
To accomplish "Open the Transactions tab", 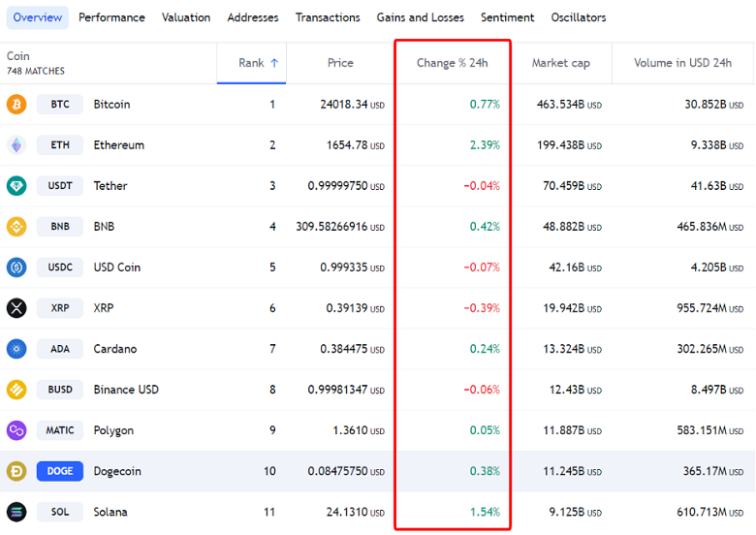I will coord(328,17).
